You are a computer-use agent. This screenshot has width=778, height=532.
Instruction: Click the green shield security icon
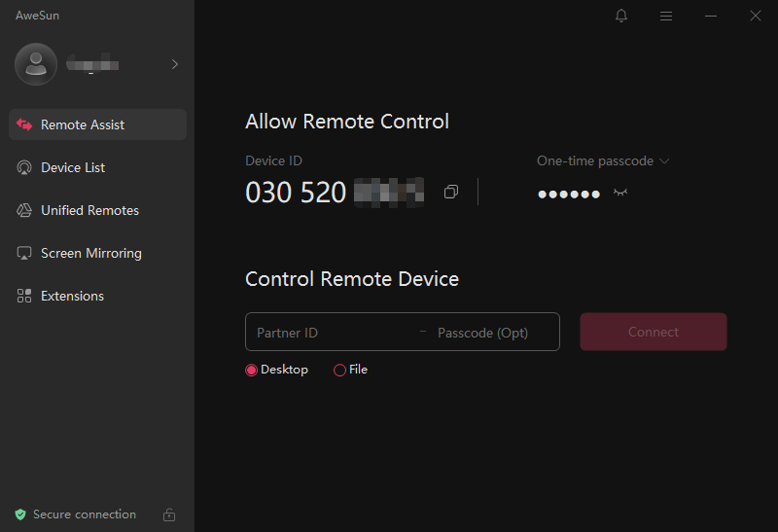pos(20,514)
